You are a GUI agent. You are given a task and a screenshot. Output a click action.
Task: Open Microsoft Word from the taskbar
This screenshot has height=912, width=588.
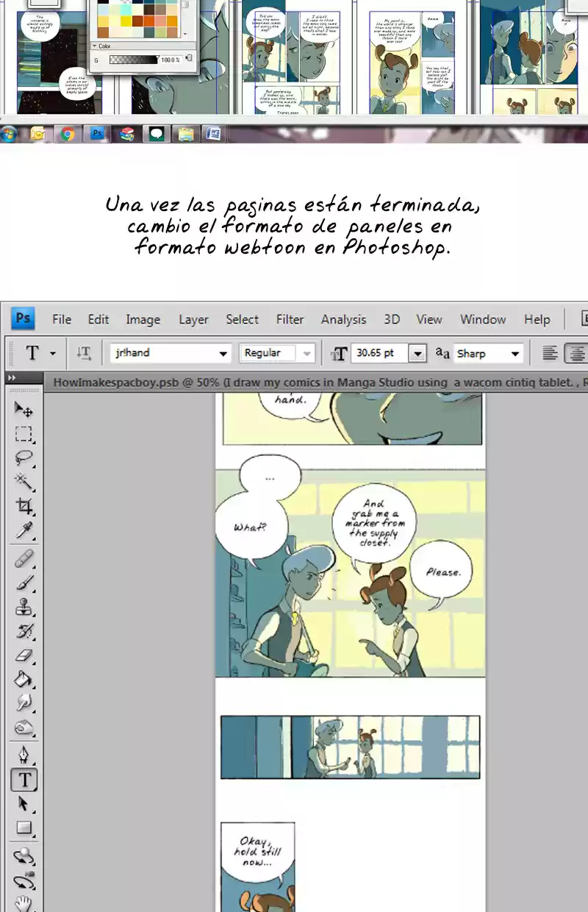214,134
